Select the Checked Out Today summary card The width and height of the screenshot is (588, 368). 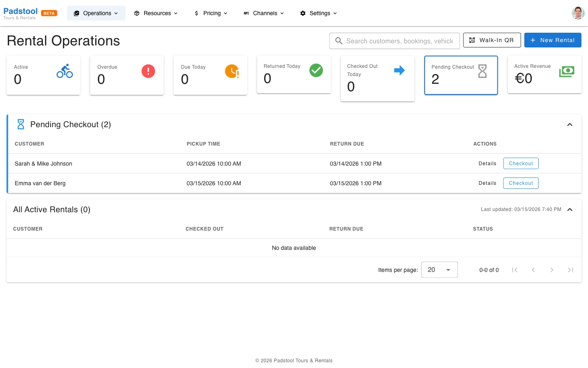[378, 79]
